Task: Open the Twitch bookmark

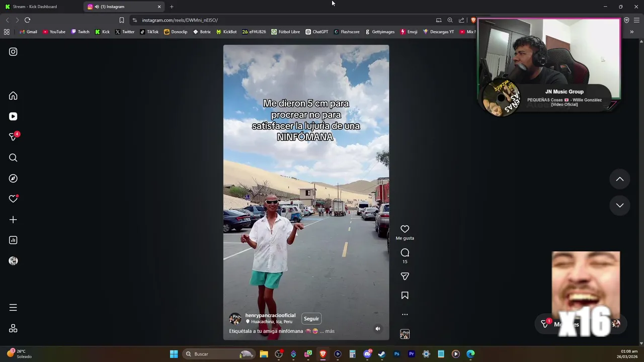Action: 80,32
